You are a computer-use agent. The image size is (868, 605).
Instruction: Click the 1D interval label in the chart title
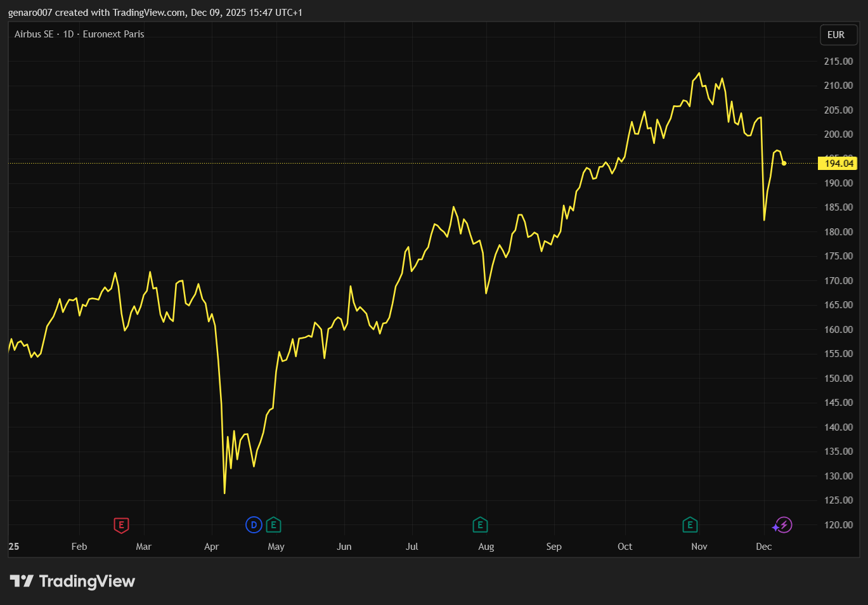68,34
